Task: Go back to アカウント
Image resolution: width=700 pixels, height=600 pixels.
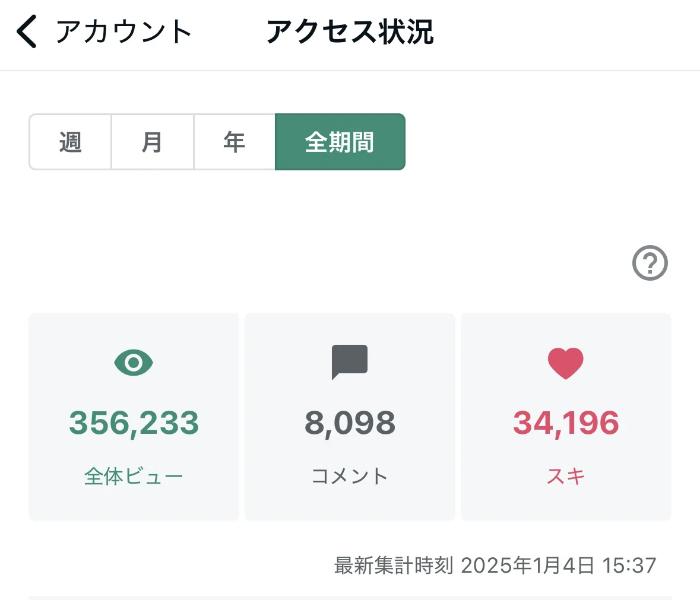Action: tap(123, 31)
